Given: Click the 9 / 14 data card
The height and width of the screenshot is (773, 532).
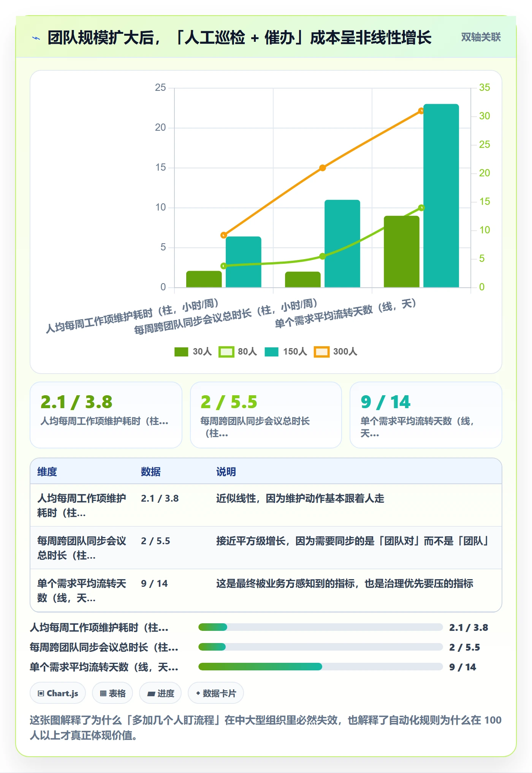Looking at the screenshot, I should click(426, 415).
